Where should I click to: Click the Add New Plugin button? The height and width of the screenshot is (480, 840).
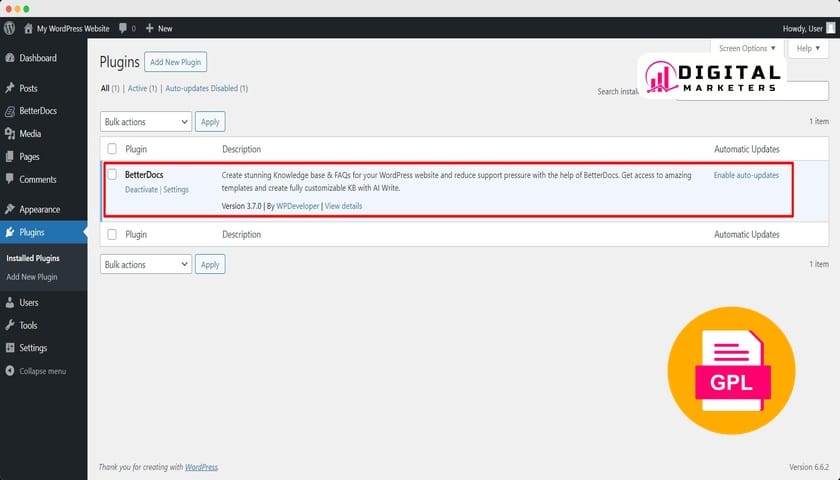(175, 62)
